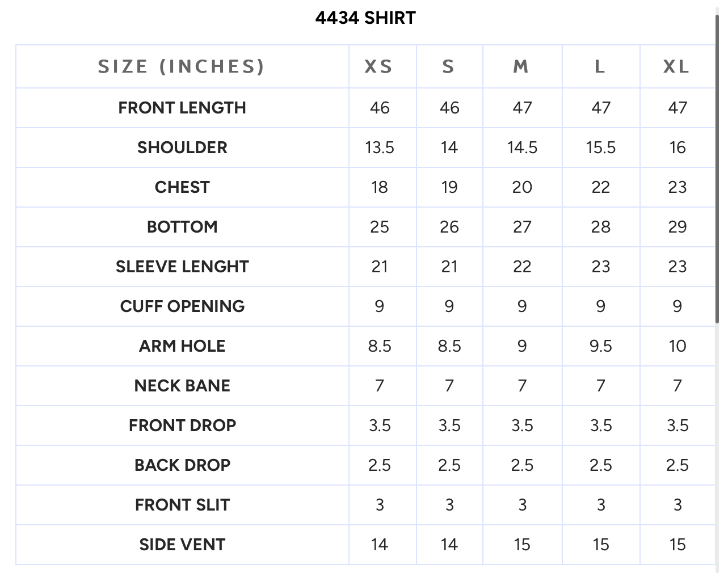Screen dimensions: 728x586
Task: Select the SHOULDER row label
Action: coord(182,147)
